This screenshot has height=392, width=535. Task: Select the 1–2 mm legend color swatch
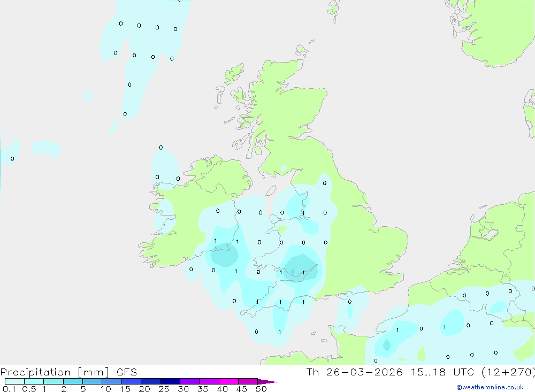(53, 381)
